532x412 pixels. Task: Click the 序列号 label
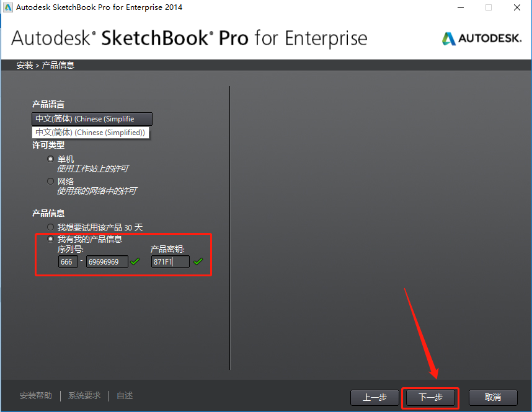(71, 249)
